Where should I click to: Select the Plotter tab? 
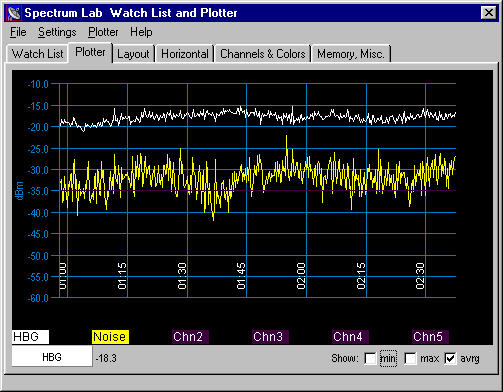pyautogui.click(x=90, y=52)
